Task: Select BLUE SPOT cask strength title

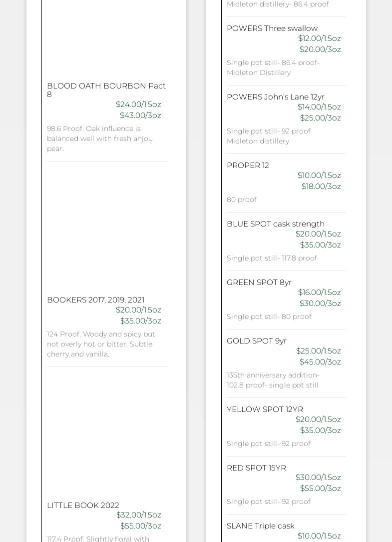Action: pyautogui.click(x=275, y=224)
